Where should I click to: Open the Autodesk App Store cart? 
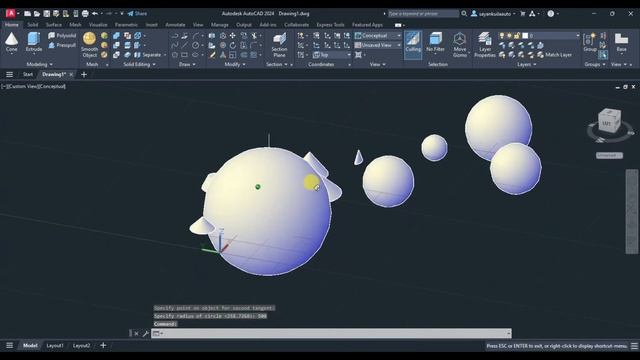[x=522, y=13]
